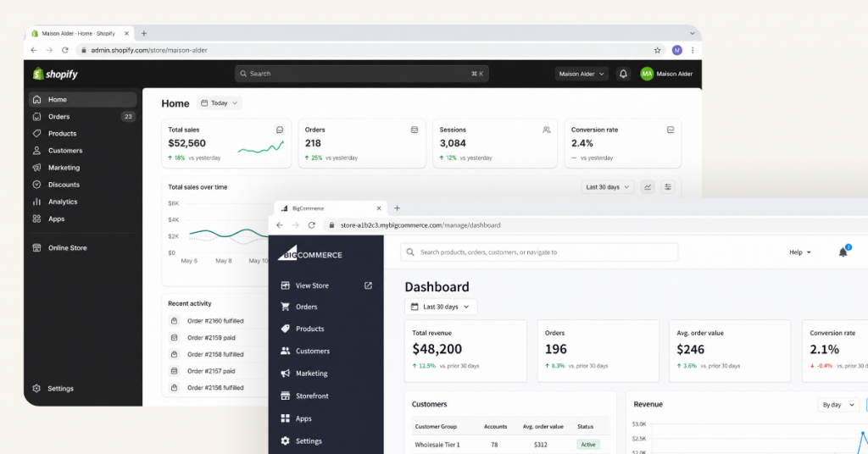The width and height of the screenshot is (868, 454).
Task: Click the BigCommerce notification bell icon
Action: 843,252
